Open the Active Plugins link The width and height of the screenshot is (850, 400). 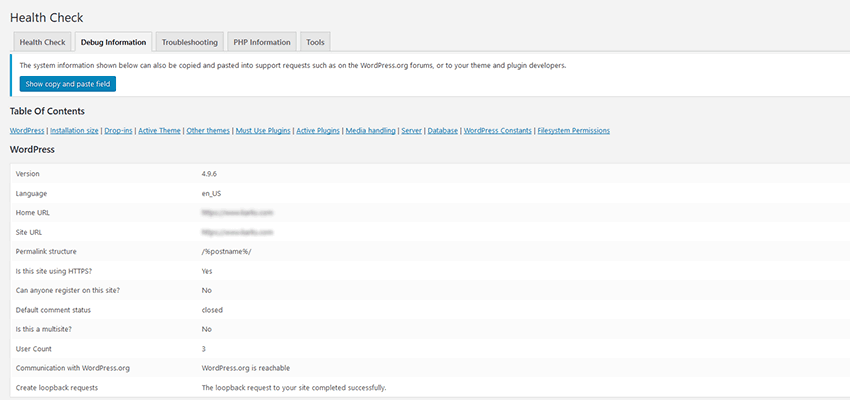(318, 131)
